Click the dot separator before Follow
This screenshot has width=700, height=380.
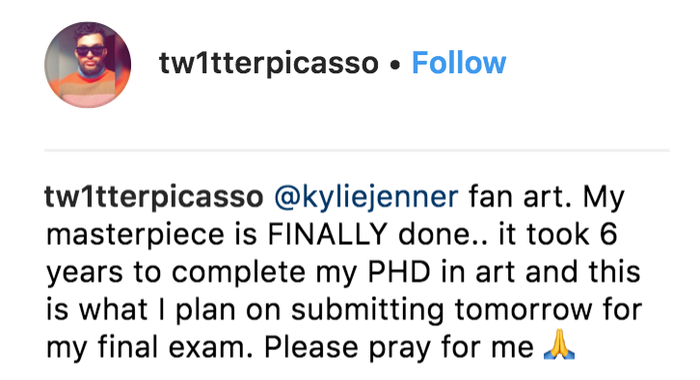pos(395,65)
